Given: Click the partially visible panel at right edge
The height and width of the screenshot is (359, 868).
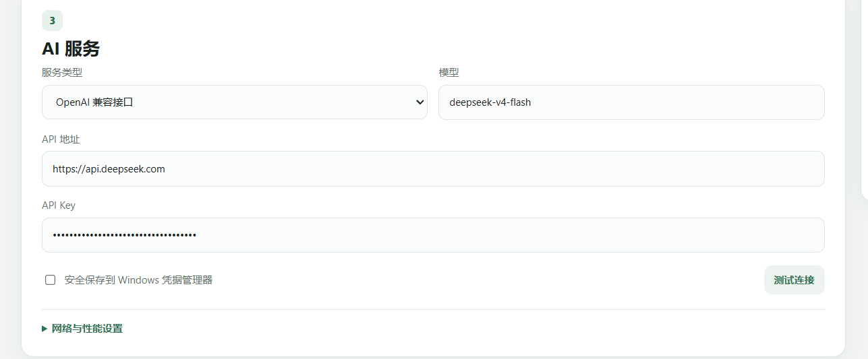Looking at the screenshot, I should 865,100.
